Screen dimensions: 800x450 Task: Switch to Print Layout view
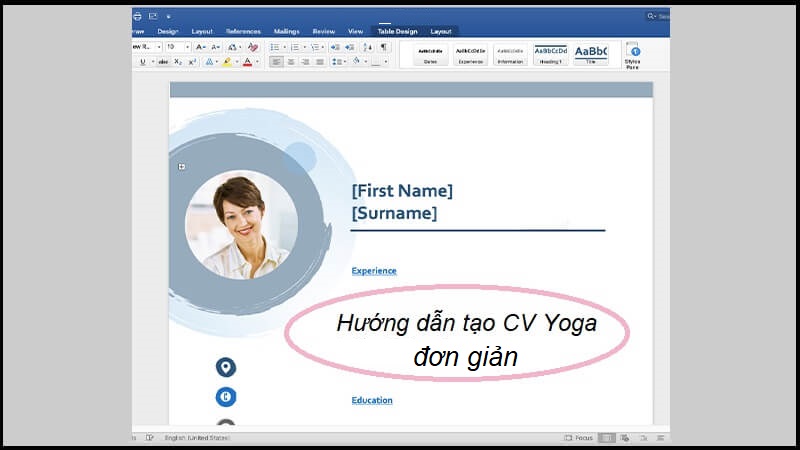(x=607, y=438)
